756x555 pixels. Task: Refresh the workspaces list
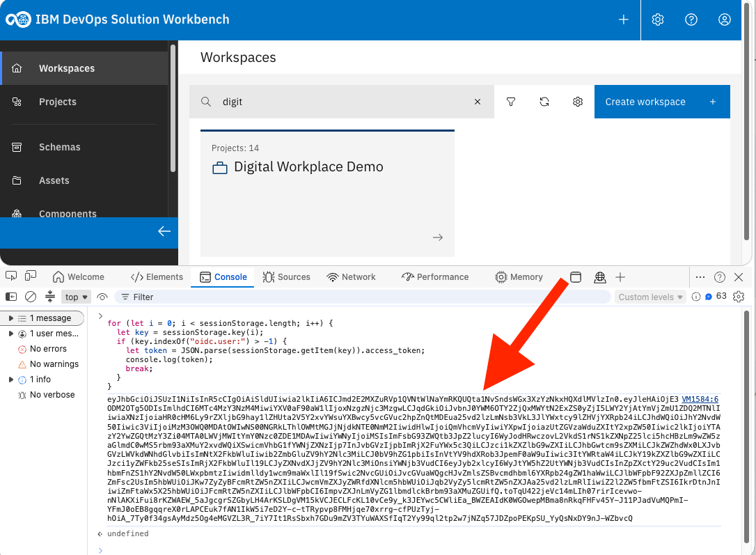[x=544, y=102]
